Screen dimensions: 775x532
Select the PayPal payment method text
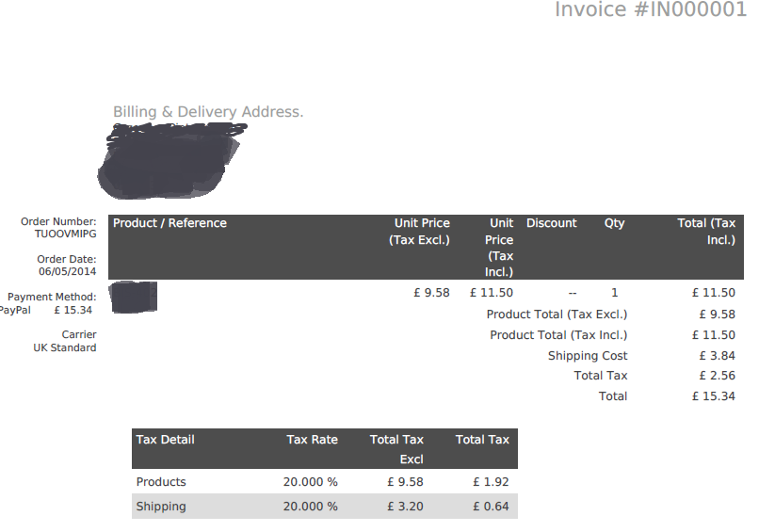(x=15, y=310)
